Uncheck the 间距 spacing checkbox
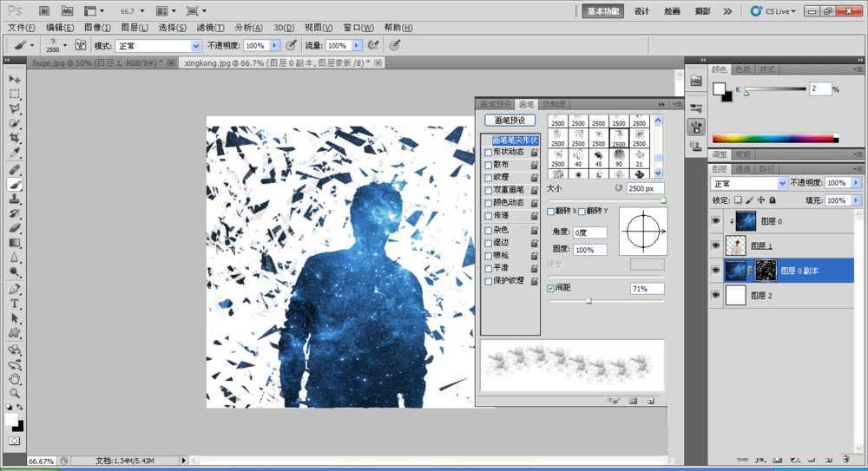Image resolution: width=868 pixels, height=471 pixels. tap(551, 288)
